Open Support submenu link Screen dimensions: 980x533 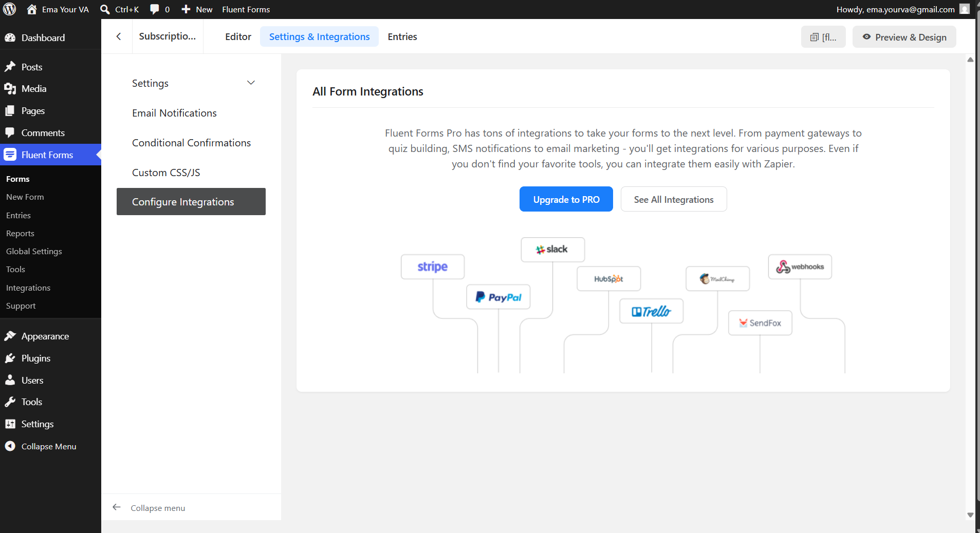(21, 306)
